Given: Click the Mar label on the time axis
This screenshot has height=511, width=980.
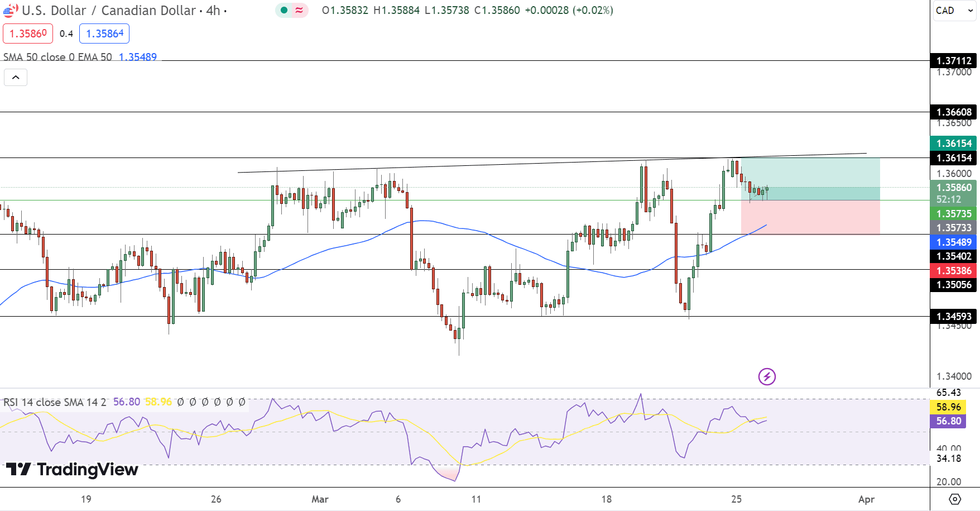Looking at the screenshot, I should pos(320,499).
